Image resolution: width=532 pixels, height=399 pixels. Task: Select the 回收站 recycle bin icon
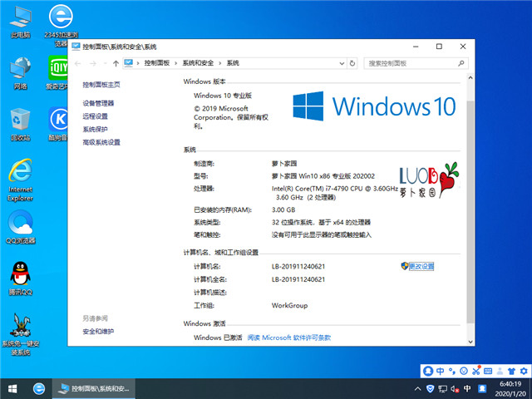pos(20,125)
